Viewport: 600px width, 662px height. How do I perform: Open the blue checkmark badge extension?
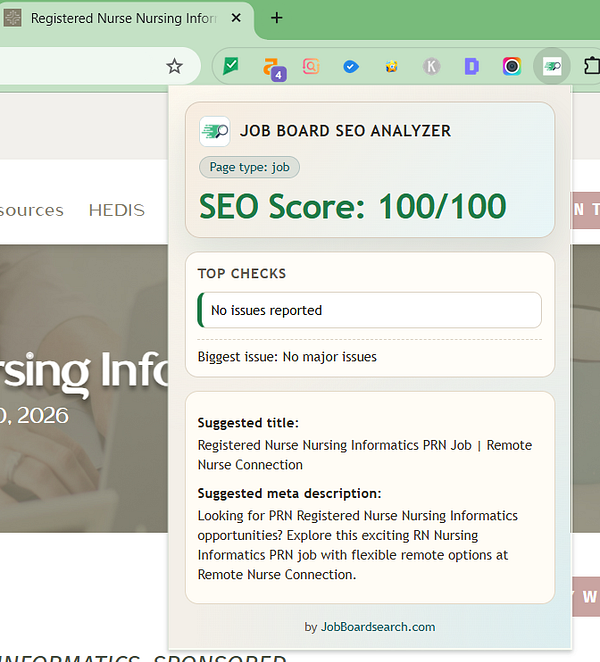point(350,66)
